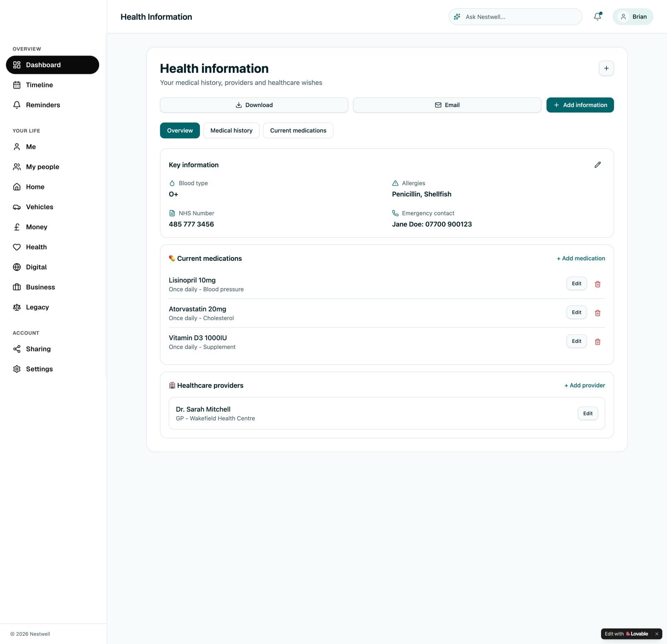Click the Add provider link
667x644 pixels.
click(x=584, y=385)
